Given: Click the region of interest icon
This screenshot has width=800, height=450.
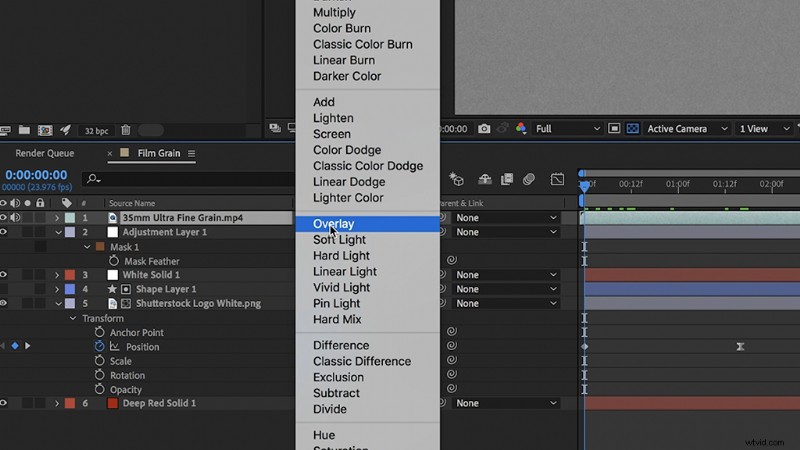Looking at the screenshot, I should [614, 129].
